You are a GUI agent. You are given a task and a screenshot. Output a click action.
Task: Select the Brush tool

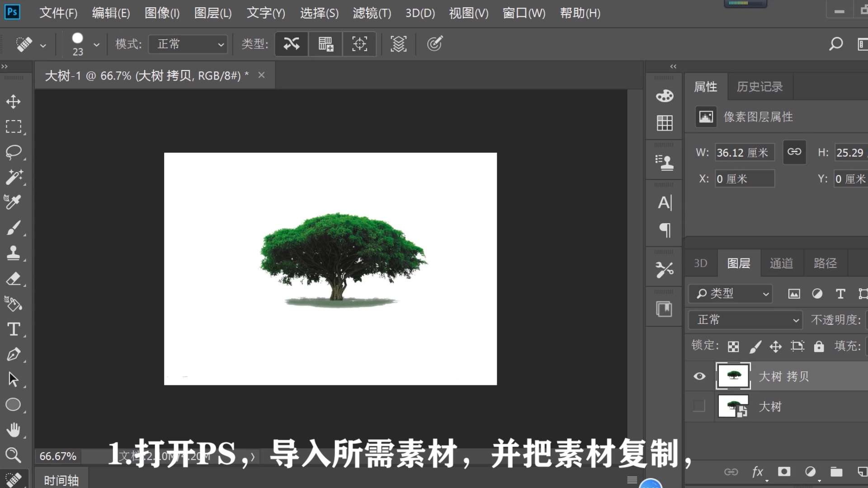pyautogui.click(x=14, y=228)
